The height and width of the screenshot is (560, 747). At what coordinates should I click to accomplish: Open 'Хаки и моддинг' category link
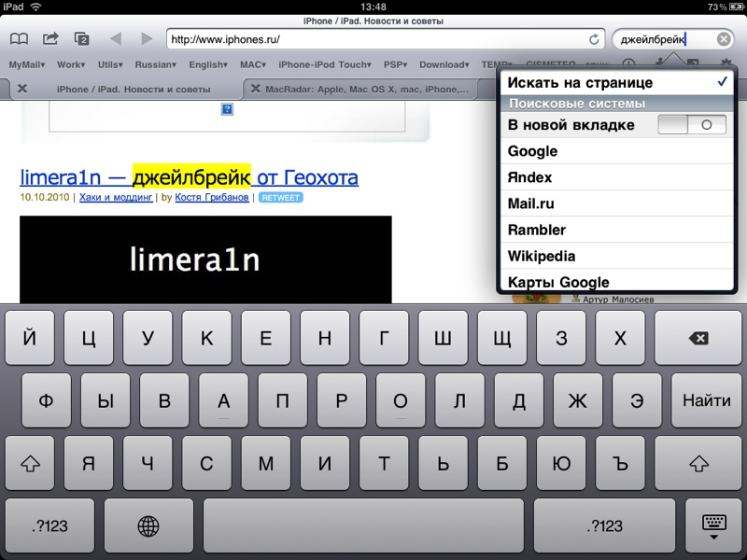(116, 197)
